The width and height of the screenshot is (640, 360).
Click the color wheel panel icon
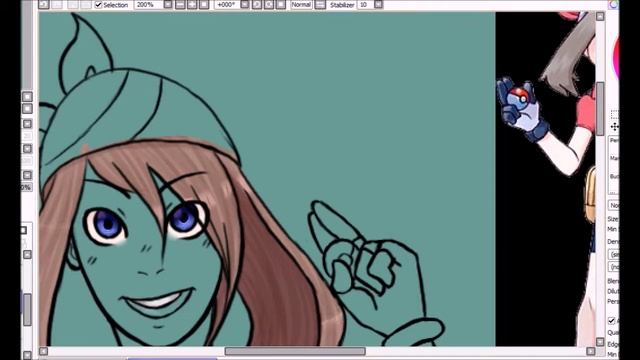(614, 4)
